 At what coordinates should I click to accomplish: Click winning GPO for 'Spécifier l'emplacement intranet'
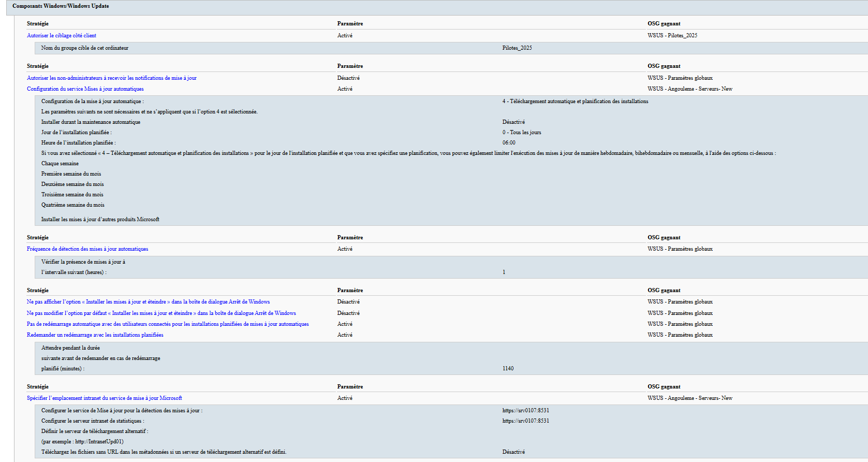tap(690, 398)
